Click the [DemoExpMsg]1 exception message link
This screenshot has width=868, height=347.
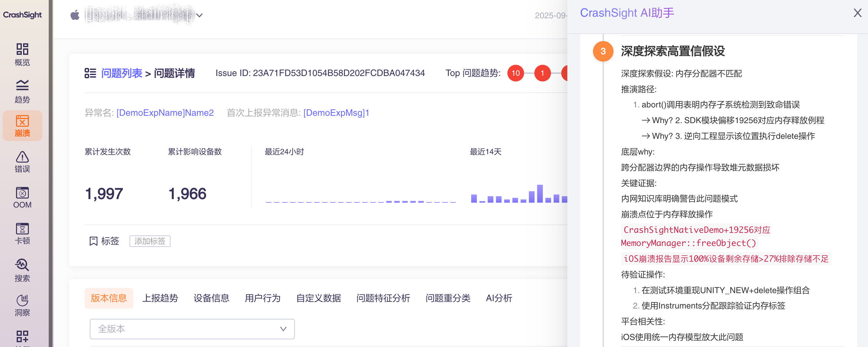pyautogui.click(x=336, y=113)
